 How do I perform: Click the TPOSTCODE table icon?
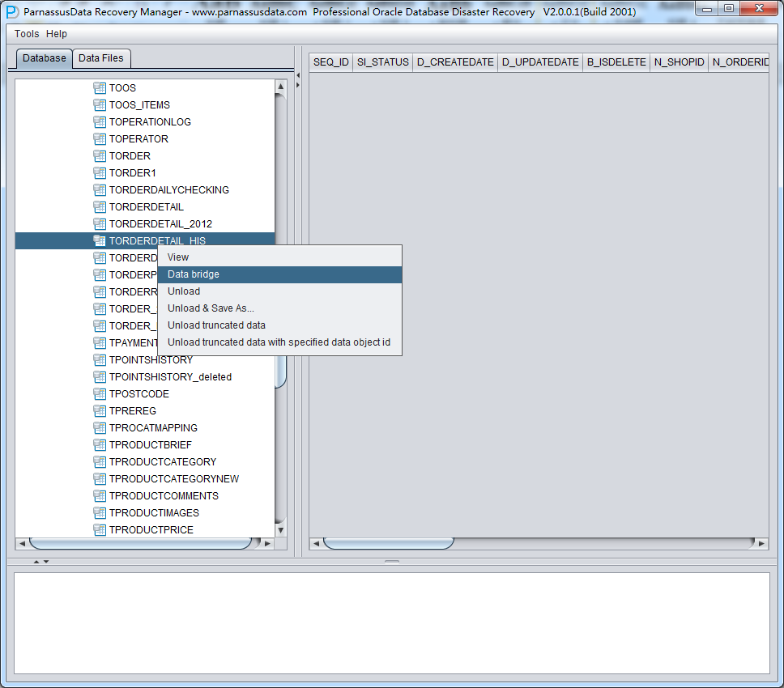(x=100, y=393)
